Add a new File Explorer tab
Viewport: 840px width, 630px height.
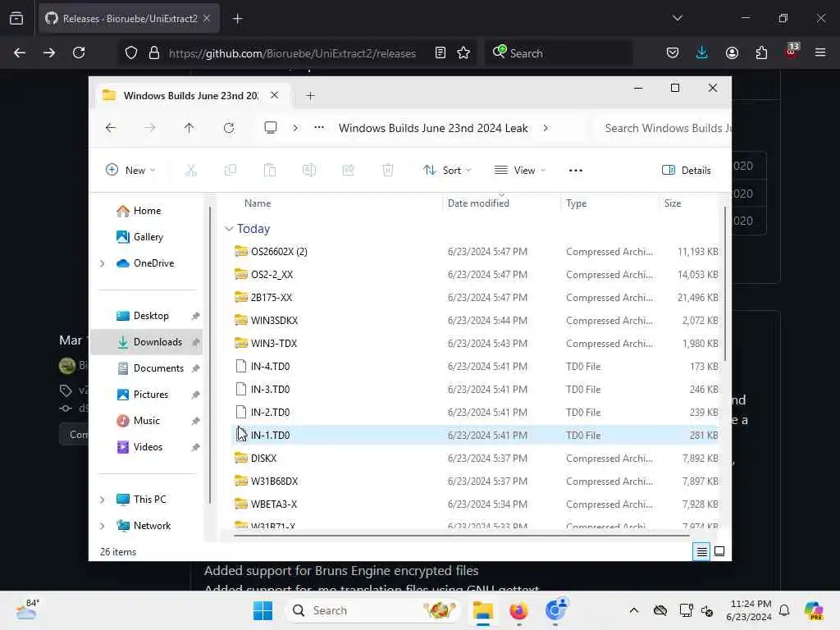pyautogui.click(x=310, y=95)
